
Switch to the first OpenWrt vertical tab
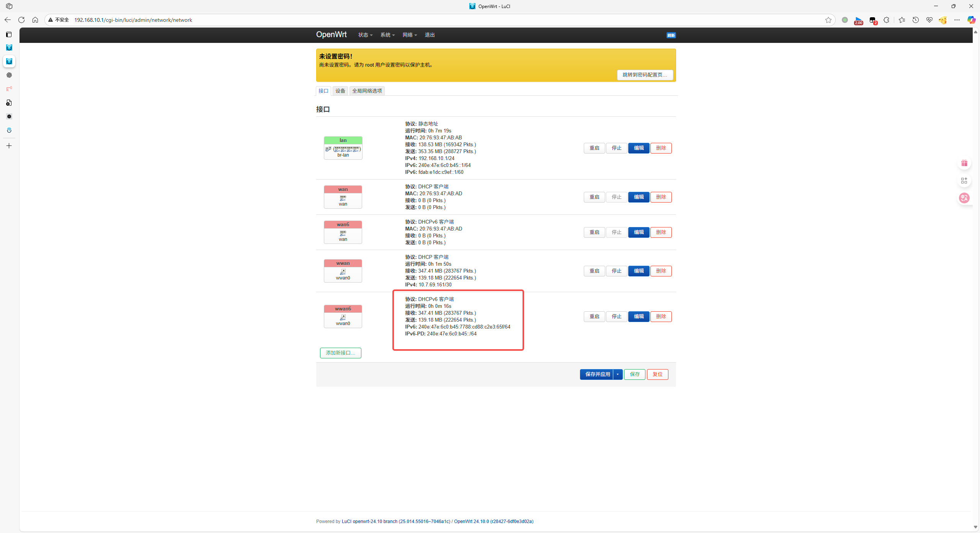pos(9,47)
